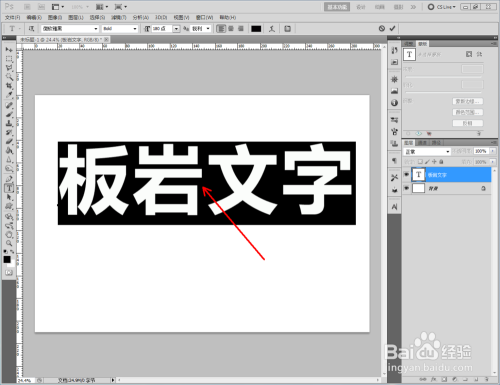The height and width of the screenshot is (385, 500).
Task: Select the Clone Stamp tool
Action: point(9,123)
